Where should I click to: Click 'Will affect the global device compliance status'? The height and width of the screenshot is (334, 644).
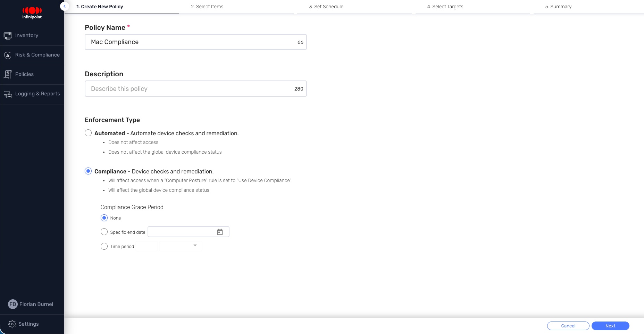(x=159, y=190)
